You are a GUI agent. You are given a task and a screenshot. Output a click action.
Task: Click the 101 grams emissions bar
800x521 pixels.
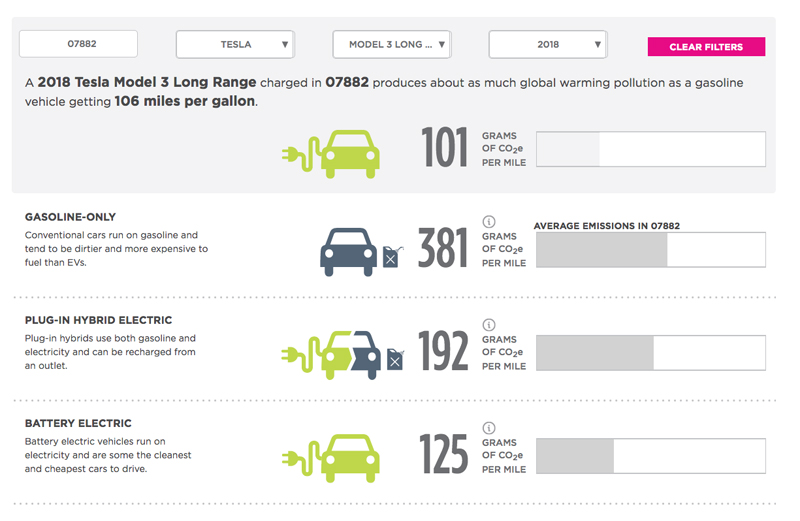(x=651, y=149)
